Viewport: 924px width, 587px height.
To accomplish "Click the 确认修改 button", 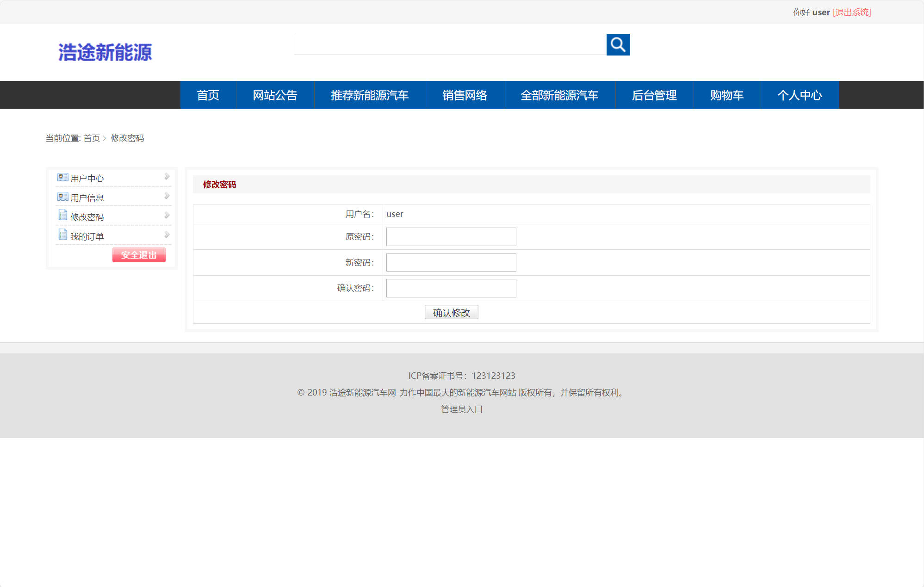I will pos(451,312).
